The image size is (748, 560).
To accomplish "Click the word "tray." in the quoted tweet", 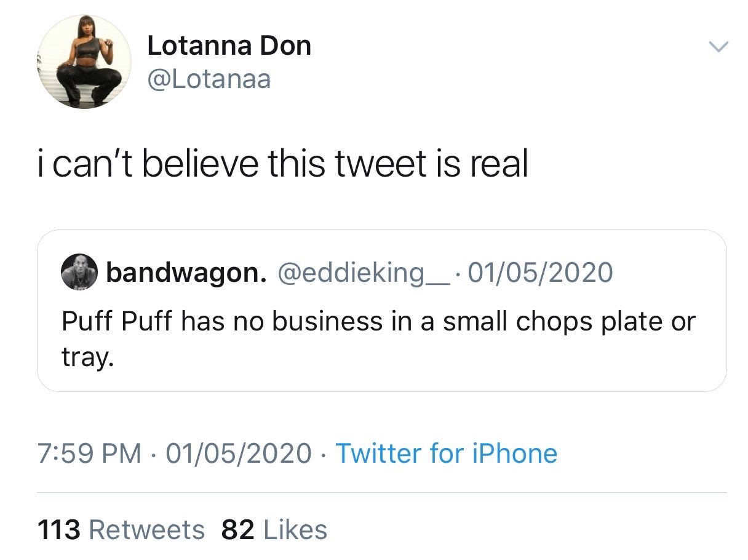I will [x=88, y=358].
